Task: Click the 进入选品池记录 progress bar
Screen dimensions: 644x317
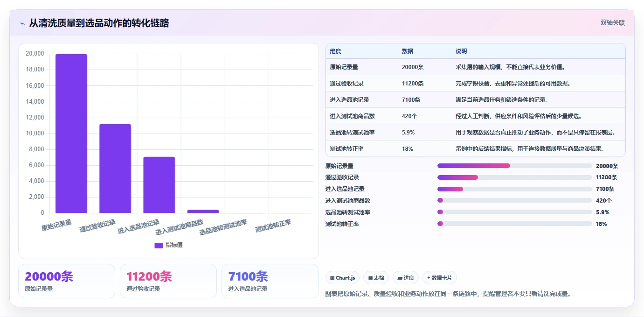Action: tap(515, 189)
